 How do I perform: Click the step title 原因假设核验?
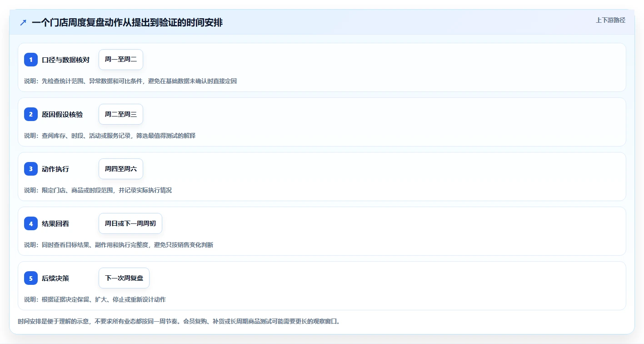[x=62, y=114]
